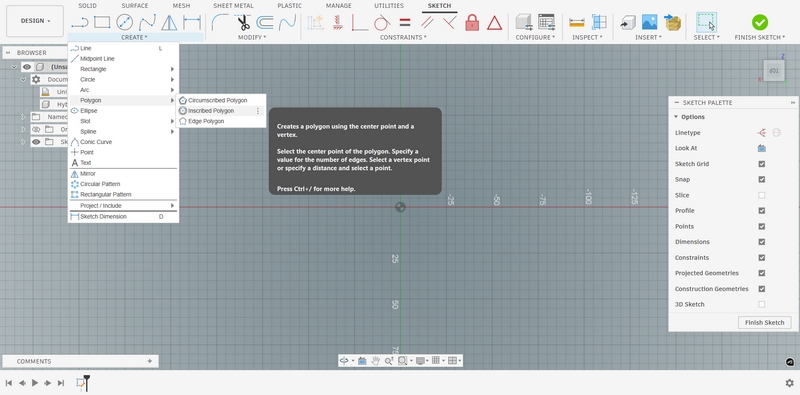The height and width of the screenshot is (395, 800).
Task: Open the INSERT dropdown menu
Action: [x=648, y=37]
